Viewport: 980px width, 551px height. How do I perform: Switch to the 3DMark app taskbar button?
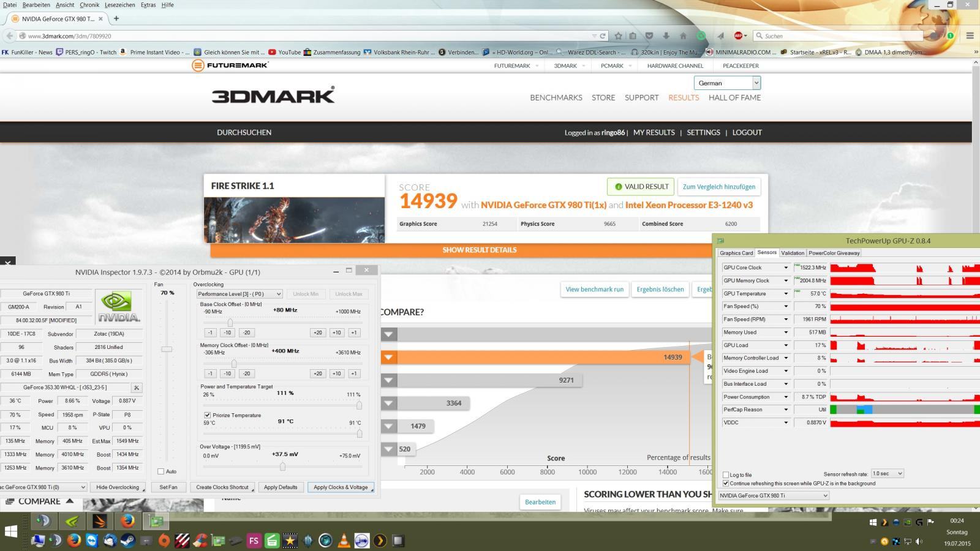100,521
